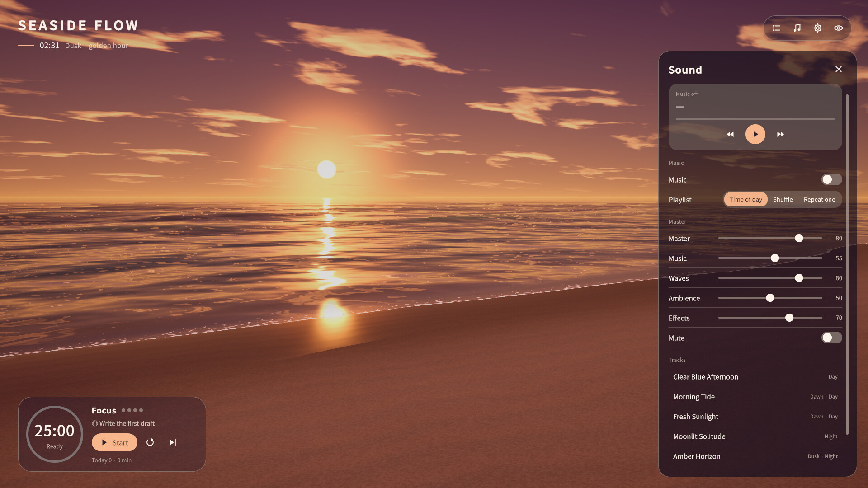Image resolution: width=868 pixels, height=488 pixels.
Task: Click the 02:31 clock display
Action: click(50, 45)
